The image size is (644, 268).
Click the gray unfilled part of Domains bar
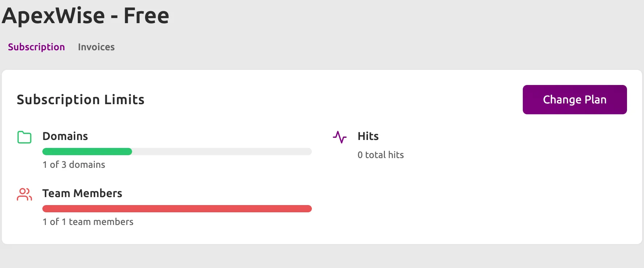[221, 152]
